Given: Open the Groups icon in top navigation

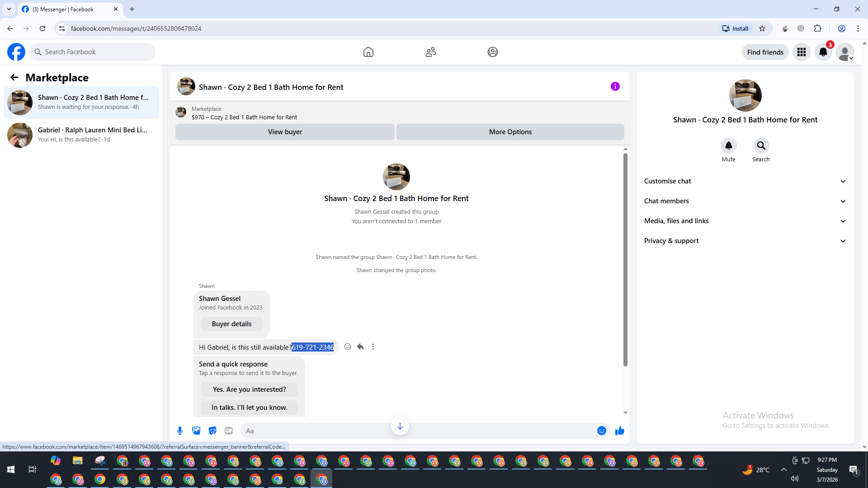Looking at the screenshot, I should point(493,52).
